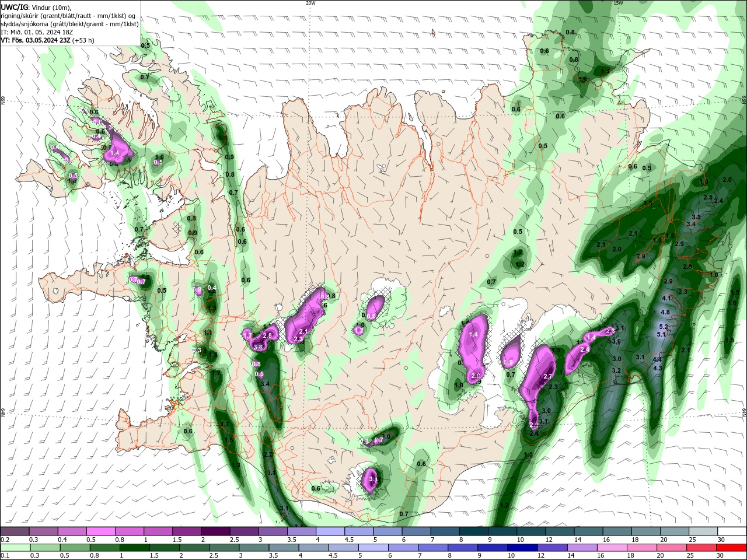Pick the 4–4.5 gray-blue rain legend swatch
This screenshot has width=747, height=560.
313,548
